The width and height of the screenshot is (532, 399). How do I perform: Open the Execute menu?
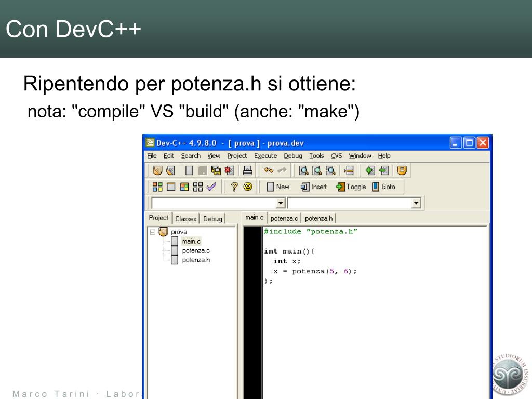click(265, 156)
